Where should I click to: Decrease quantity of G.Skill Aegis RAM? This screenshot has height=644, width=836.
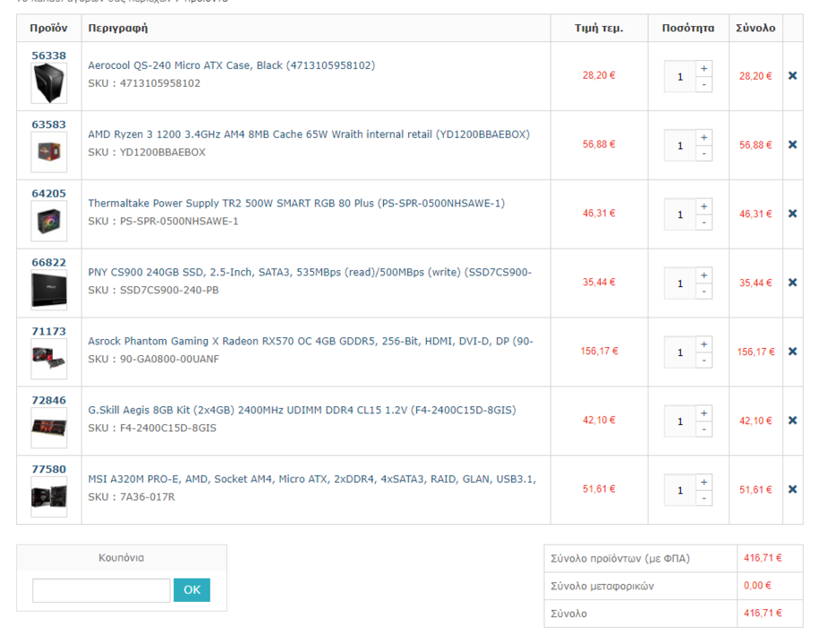point(704,428)
